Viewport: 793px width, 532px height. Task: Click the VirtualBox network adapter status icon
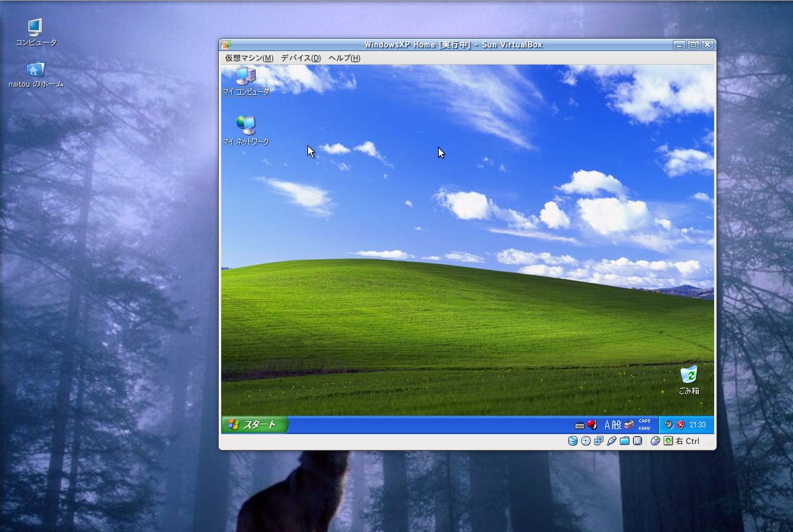pos(598,441)
